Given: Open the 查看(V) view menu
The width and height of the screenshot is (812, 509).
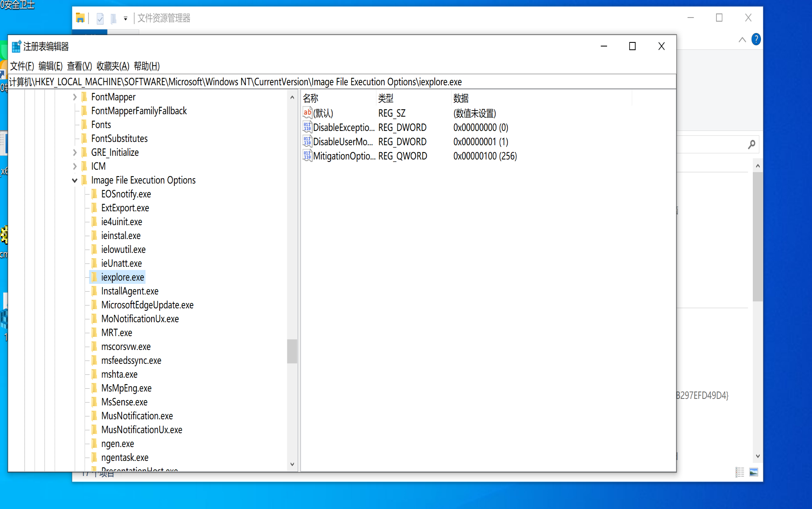Looking at the screenshot, I should click(79, 66).
